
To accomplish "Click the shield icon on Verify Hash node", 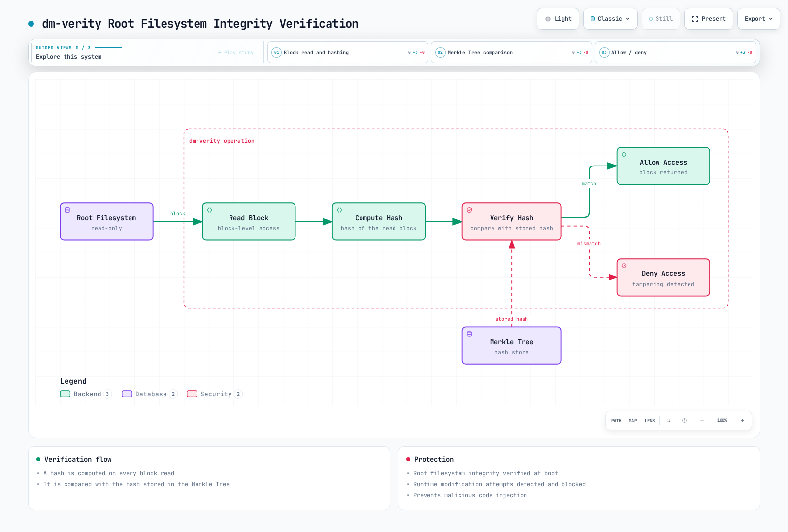I will pyautogui.click(x=469, y=210).
